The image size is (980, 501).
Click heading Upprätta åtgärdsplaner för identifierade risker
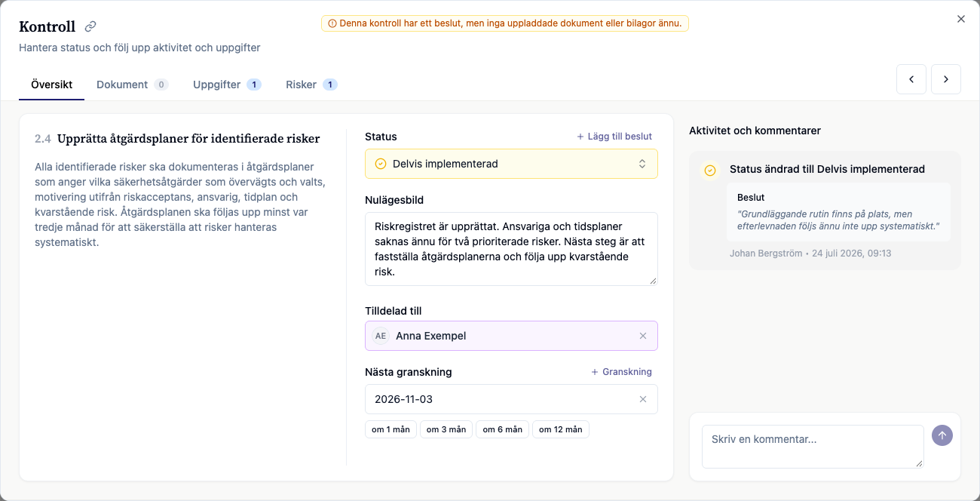tap(188, 139)
